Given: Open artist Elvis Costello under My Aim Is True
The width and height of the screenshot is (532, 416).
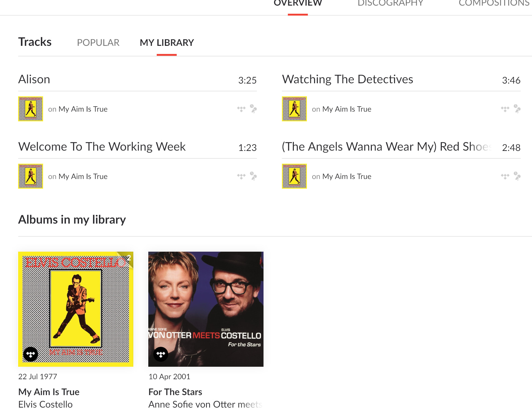Looking at the screenshot, I should pos(46,404).
